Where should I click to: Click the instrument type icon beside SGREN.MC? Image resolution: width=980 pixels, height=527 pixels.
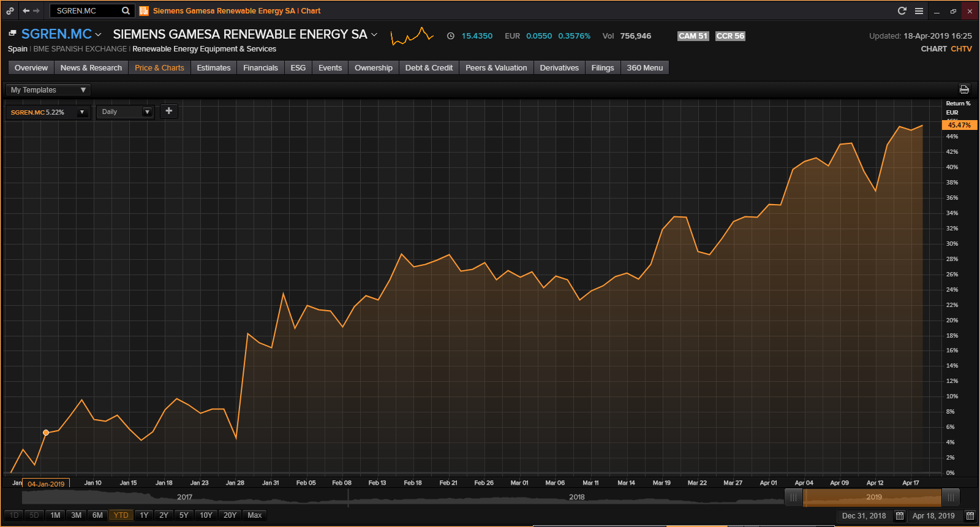tap(12, 34)
